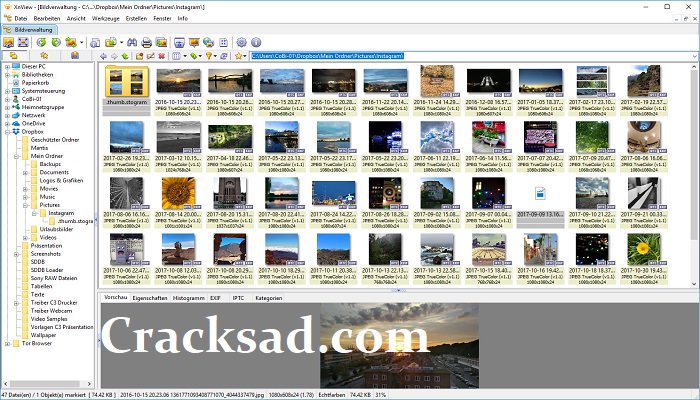Show the favorites panel tab
Screen dimensions: 700x400
44,55
